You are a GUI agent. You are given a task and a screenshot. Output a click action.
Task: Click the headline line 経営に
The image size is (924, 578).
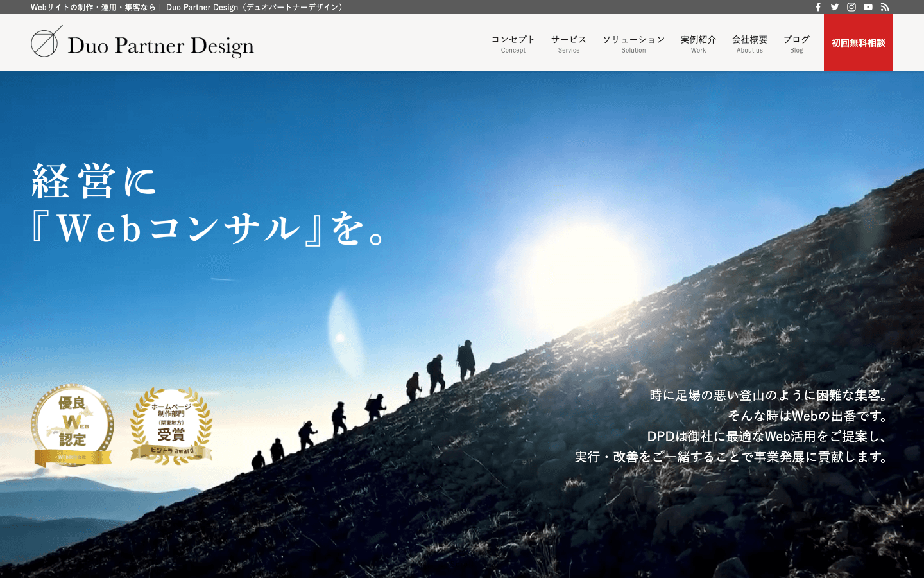(x=94, y=180)
